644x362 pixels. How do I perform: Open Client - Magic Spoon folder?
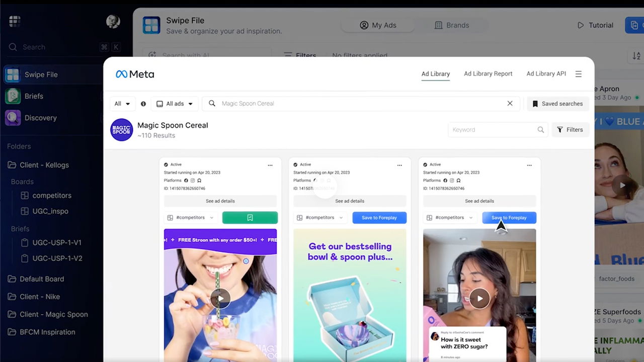[x=54, y=314]
